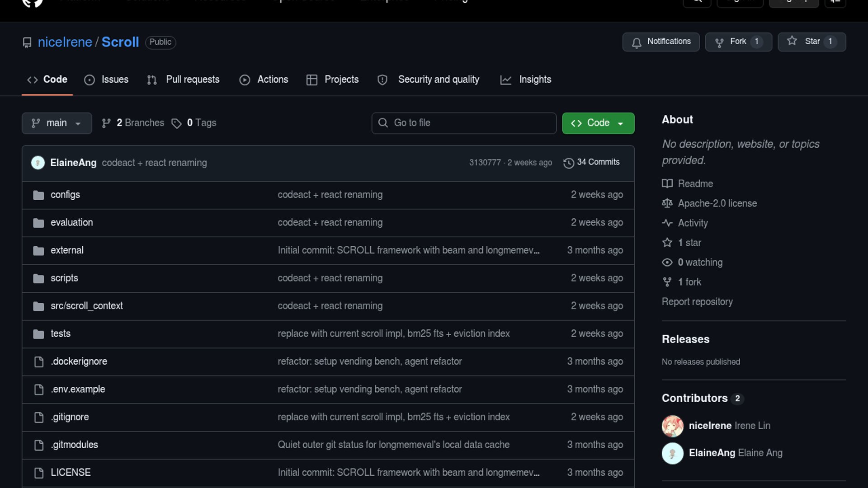Open the 'Quiet outer git status' commit message
The image size is (868, 488).
pos(393,445)
